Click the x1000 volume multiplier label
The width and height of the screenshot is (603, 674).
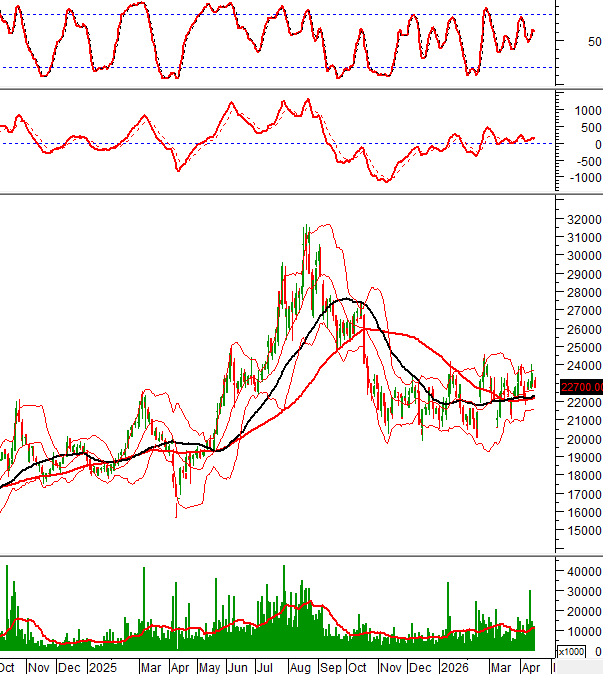click(x=570, y=652)
